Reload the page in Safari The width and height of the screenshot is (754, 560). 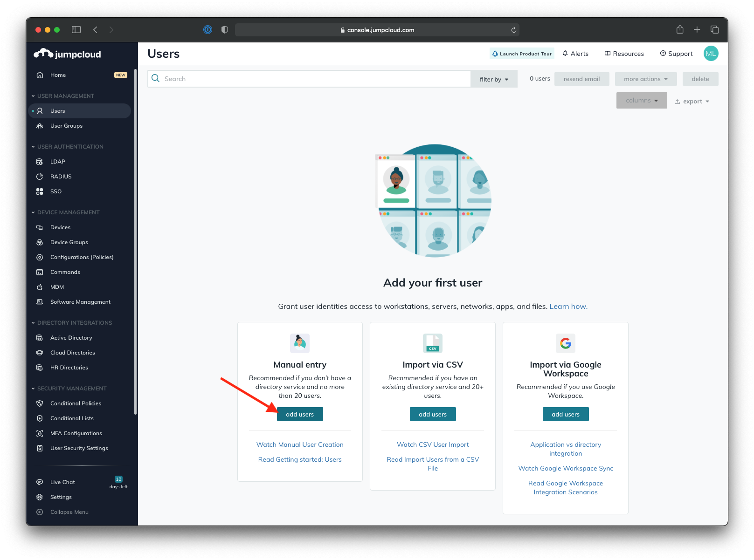513,30
